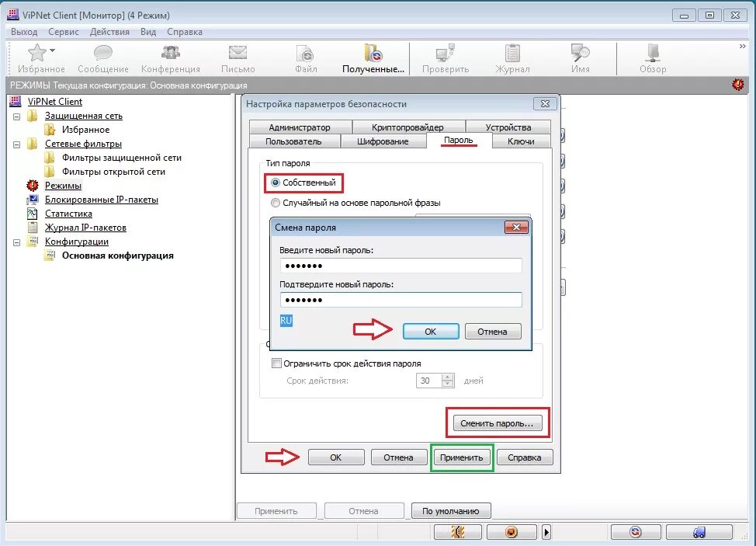Switch to the Ключи tab
The height and width of the screenshot is (546, 756).
pos(521,141)
